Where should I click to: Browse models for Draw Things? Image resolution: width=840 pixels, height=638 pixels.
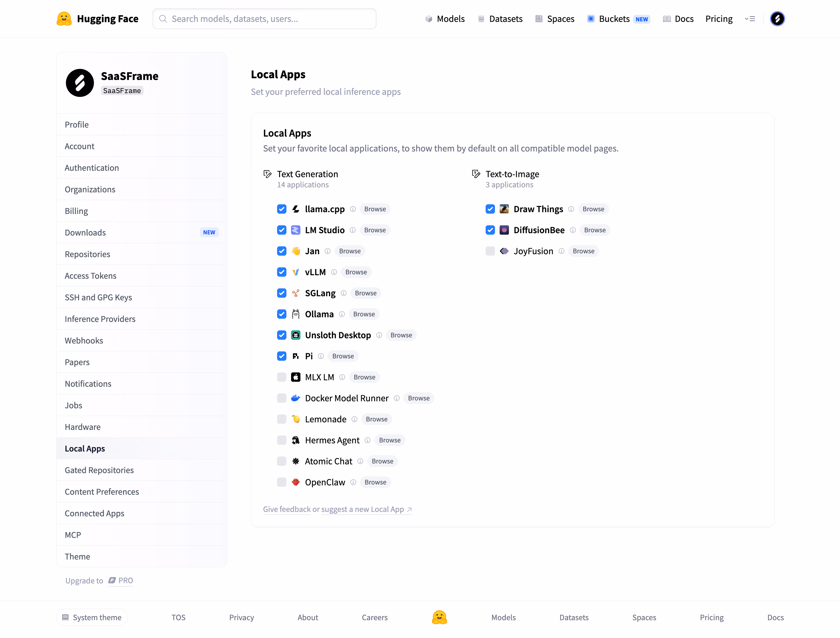tap(593, 209)
